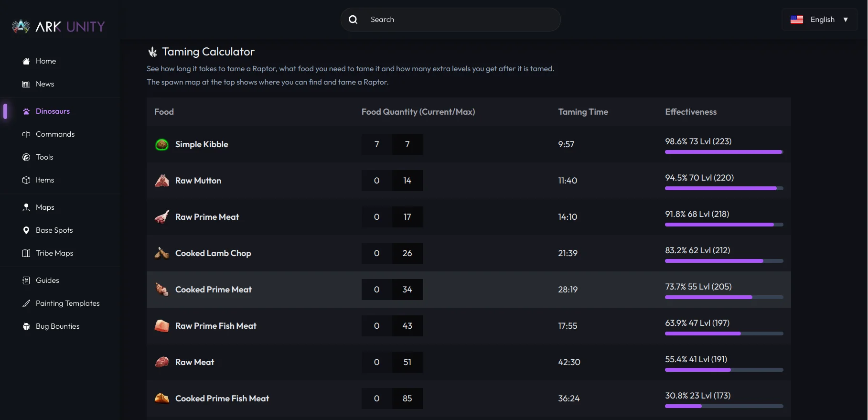Click the Raw Mutton food icon
Viewport: 868px width, 420px height.
coord(162,181)
